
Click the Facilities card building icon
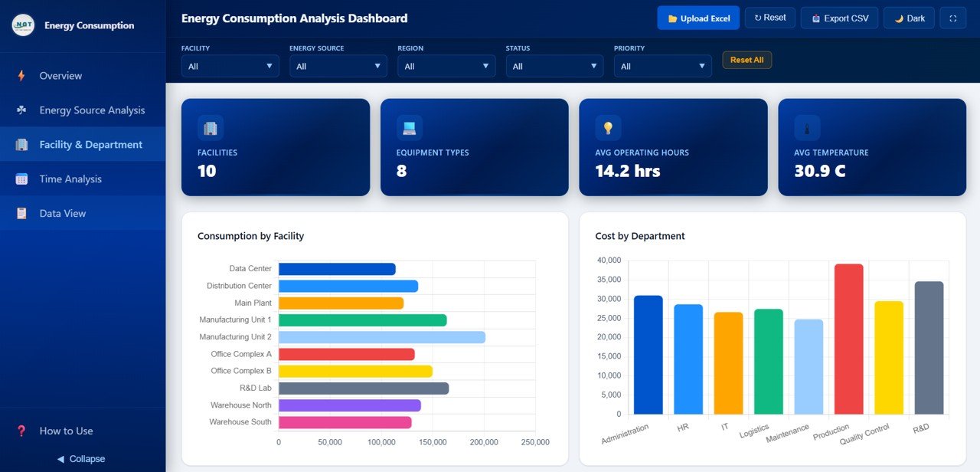(x=210, y=128)
